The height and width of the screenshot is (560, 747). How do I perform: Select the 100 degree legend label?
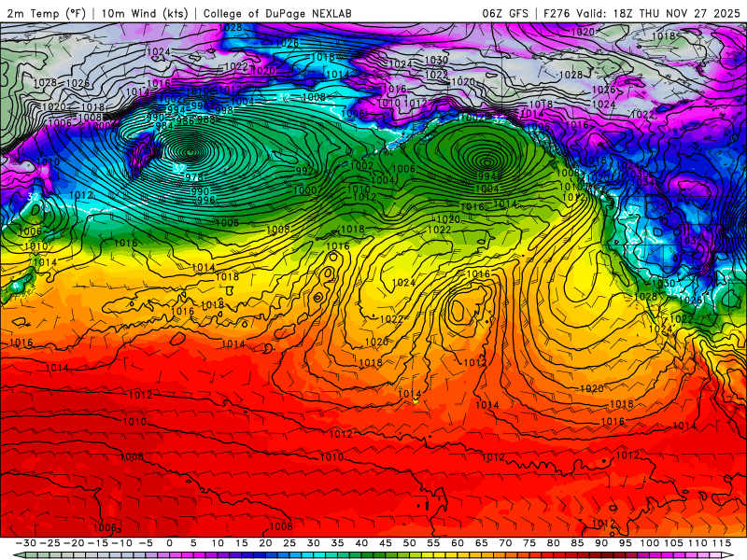point(649,543)
